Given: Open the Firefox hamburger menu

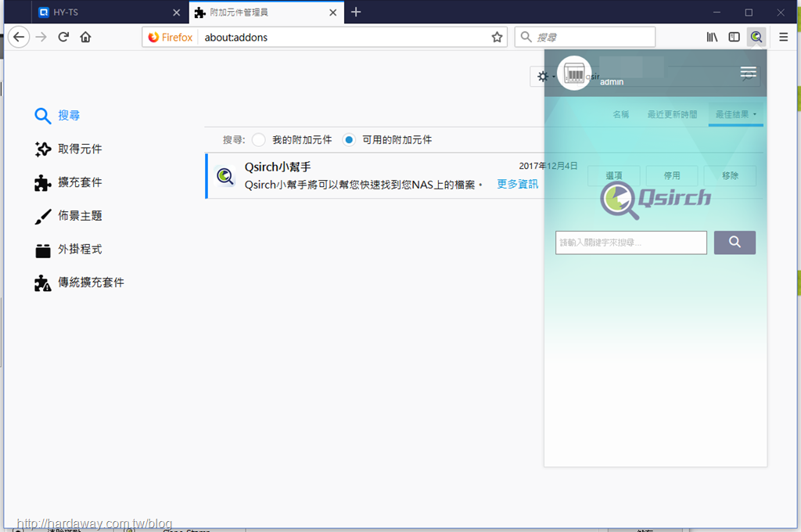Looking at the screenshot, I should click(x=783, y=37).
